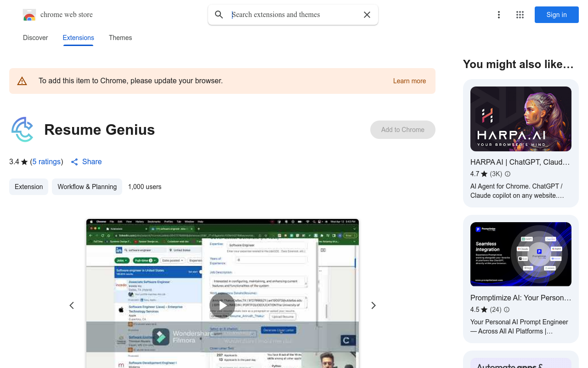Image resolution: width=588 pixels, height=368 pixels.
Task: Open the Google apps grid
Action: click(520, 15)
